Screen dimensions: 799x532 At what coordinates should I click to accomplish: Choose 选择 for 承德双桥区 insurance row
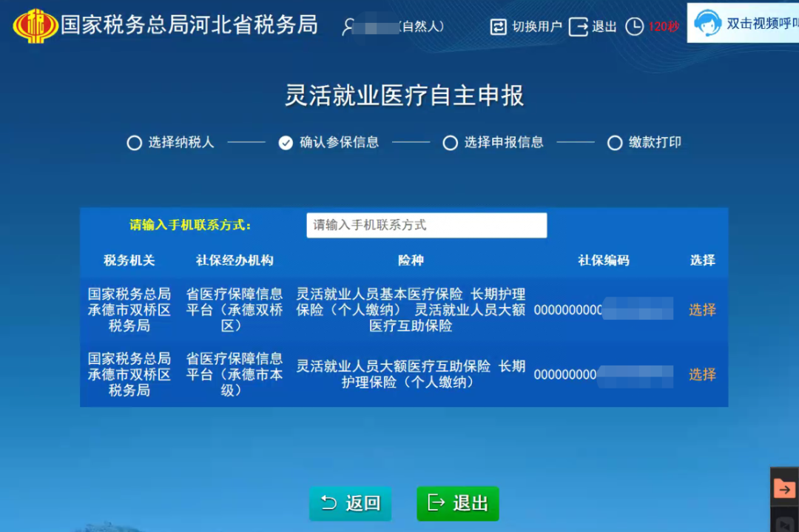(702, 310)
